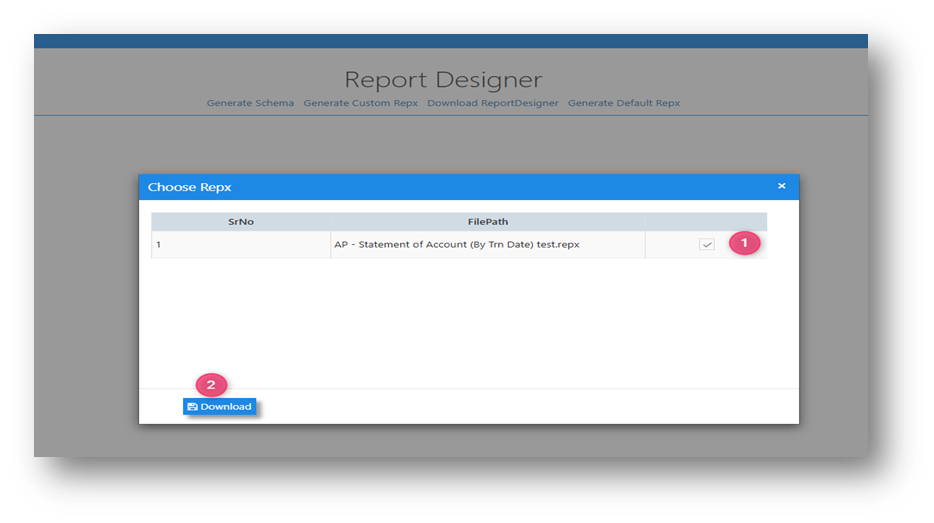Select the 'AP - Statement of Account' file path cell
Image resolution: width=934 pixels, height=523 pixels.
488,244
